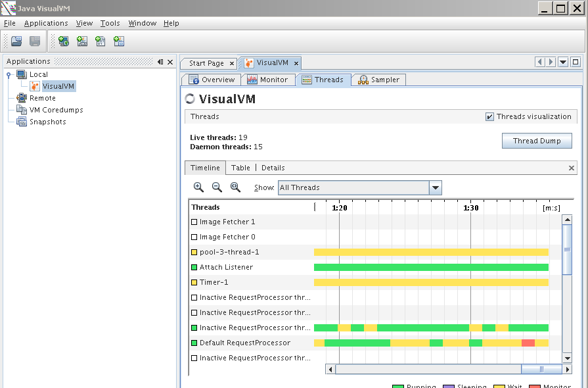The image size is (588, 388).
Task: Click the Scale To Fit magnifier icon
Action: pos(235,187)
